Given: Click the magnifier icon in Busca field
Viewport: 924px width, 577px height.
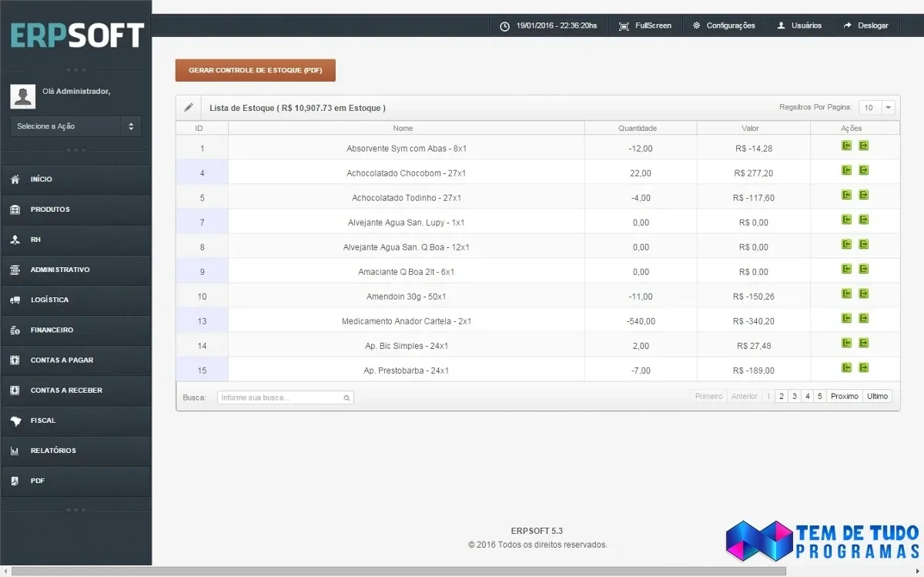Looking at the screenshot, I should 346,398.
